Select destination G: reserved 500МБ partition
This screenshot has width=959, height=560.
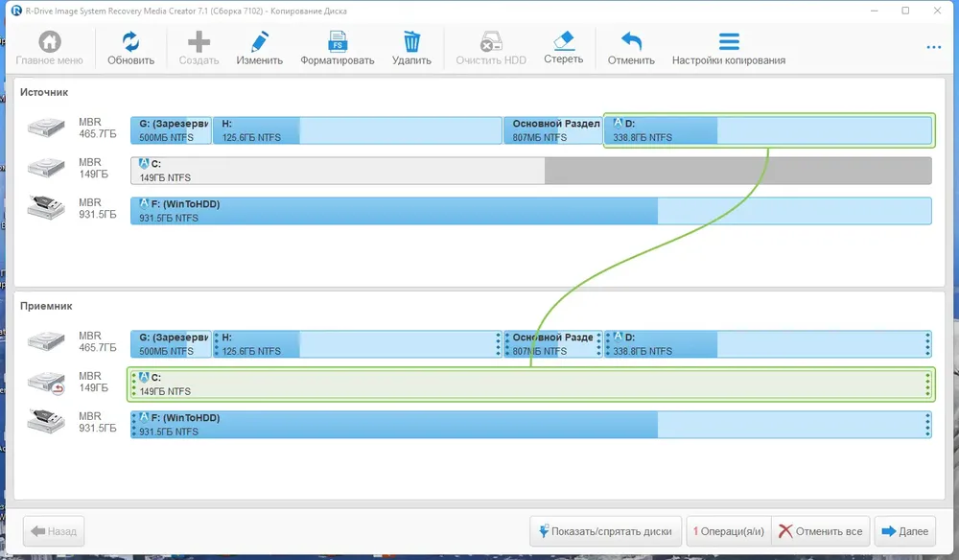(171, 344)
